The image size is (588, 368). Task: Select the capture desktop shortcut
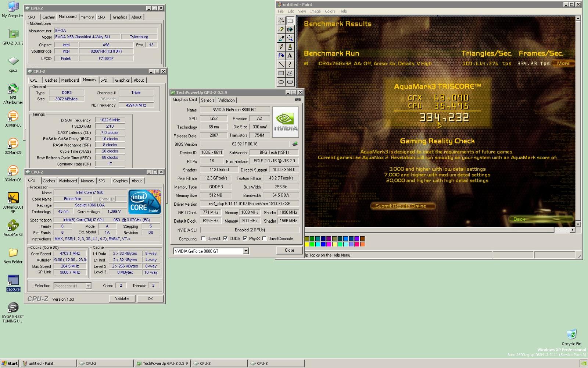(x=13, y=283)
